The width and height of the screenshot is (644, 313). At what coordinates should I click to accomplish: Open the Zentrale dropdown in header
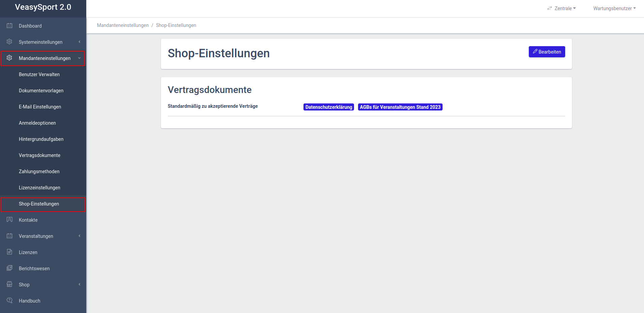coord(562,8)
